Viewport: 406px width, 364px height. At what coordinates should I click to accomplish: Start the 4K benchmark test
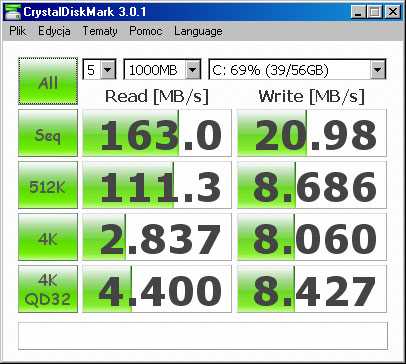pos(48,237)
